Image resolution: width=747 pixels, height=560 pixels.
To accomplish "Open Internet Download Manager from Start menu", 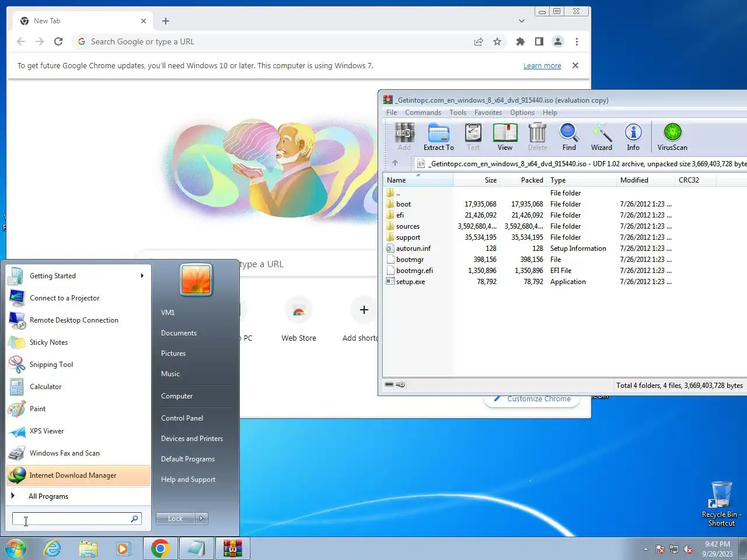I will tap(78, 475).
